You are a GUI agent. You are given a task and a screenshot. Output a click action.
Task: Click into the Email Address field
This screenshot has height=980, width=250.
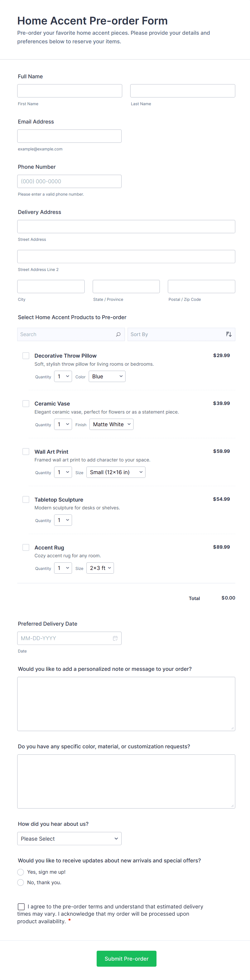tap(69, 136)
